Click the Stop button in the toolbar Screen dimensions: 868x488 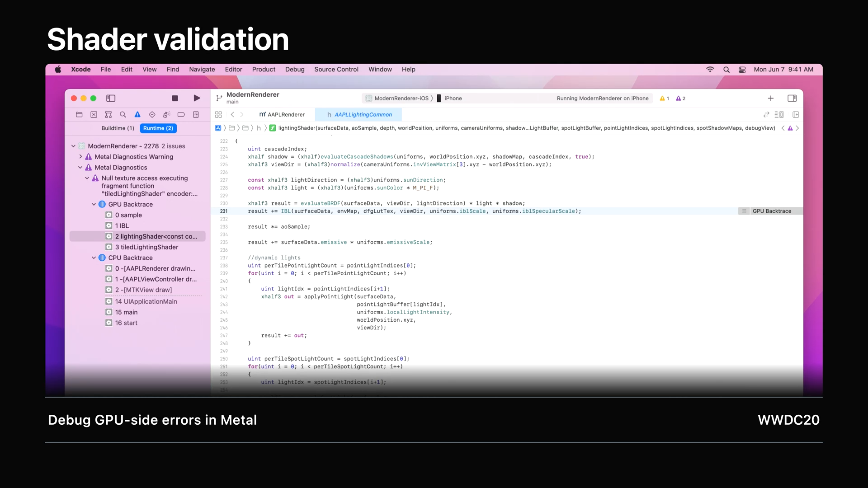pos(175,98)
